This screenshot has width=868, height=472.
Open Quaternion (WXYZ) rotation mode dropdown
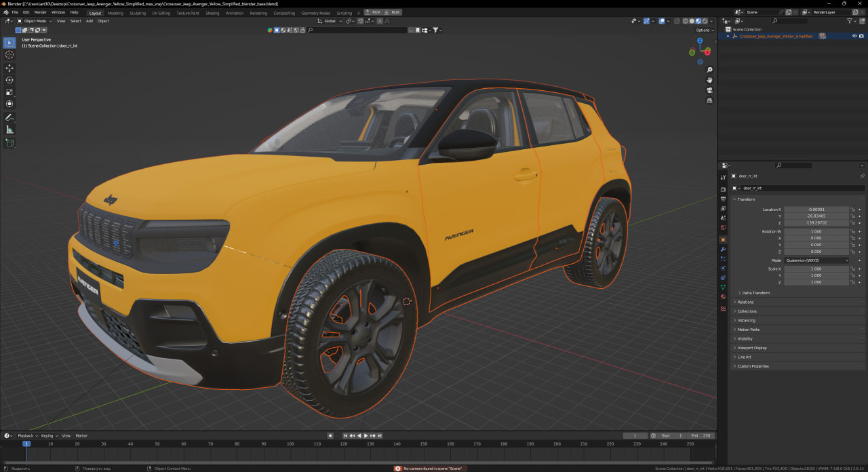pos(816,260)
